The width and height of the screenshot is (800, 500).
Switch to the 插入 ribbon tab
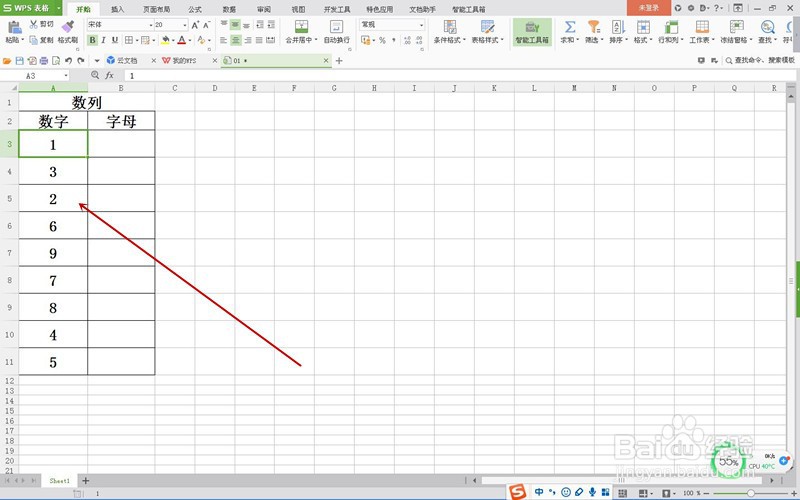[117, 9]
